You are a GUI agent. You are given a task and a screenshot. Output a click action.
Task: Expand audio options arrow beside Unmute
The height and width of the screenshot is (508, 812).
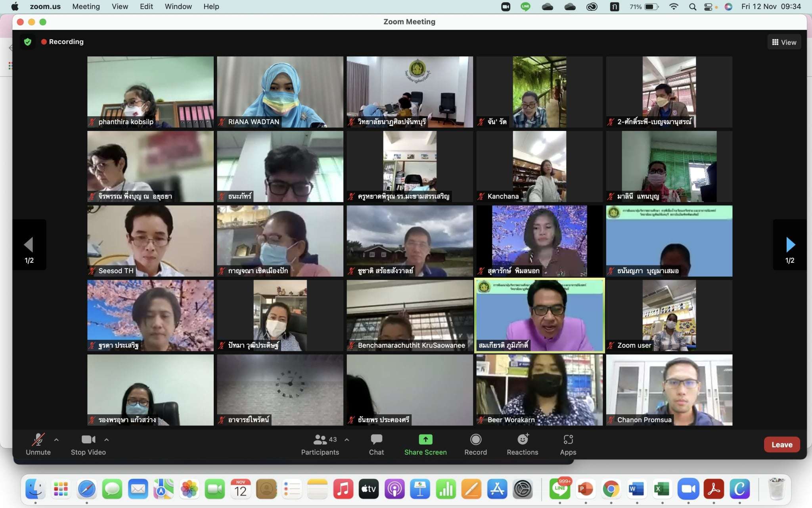(56, 440)
